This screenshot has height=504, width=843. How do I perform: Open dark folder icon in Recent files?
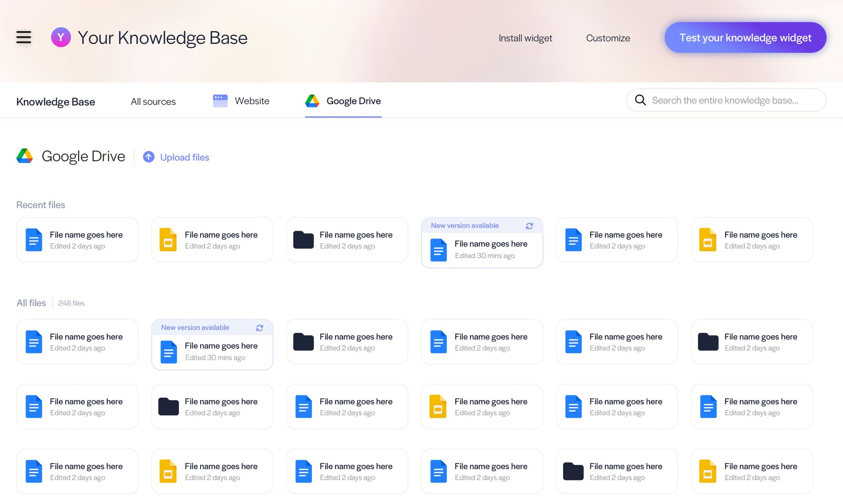point(303,240)
